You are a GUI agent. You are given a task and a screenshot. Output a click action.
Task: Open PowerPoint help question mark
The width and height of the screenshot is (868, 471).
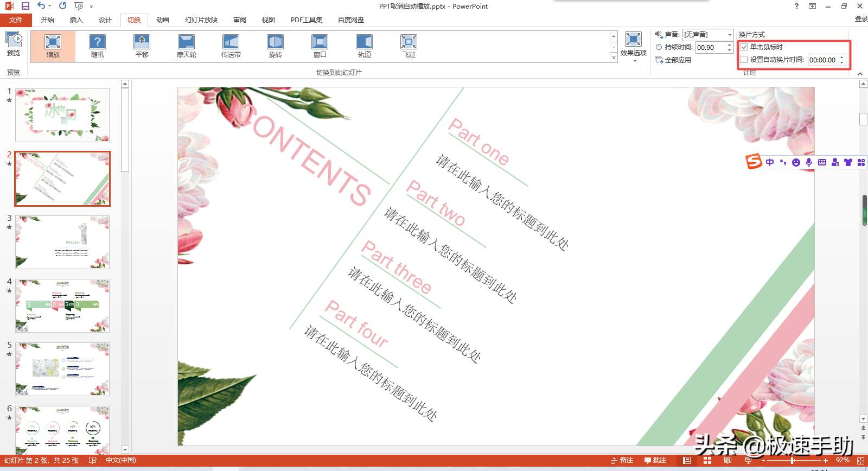[796, 6]
